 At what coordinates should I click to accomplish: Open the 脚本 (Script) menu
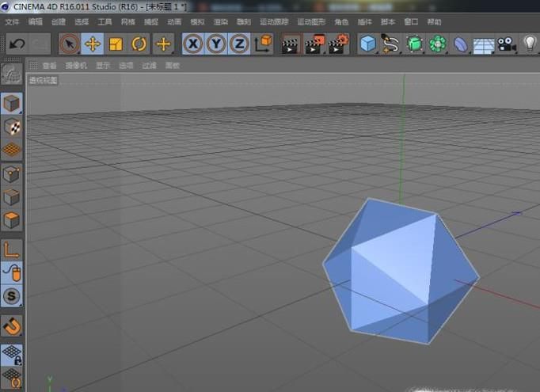coord(387,22)
